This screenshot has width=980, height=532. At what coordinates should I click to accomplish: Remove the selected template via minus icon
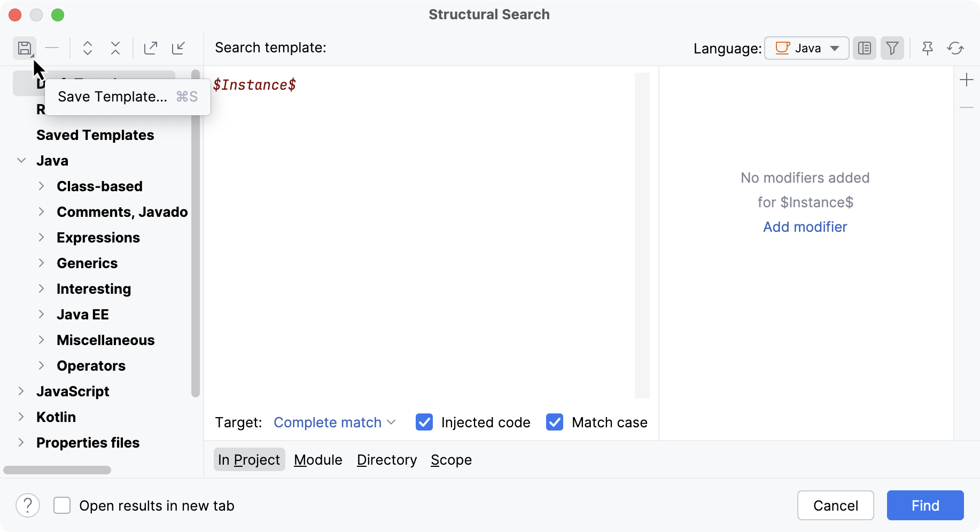point(52,48)
